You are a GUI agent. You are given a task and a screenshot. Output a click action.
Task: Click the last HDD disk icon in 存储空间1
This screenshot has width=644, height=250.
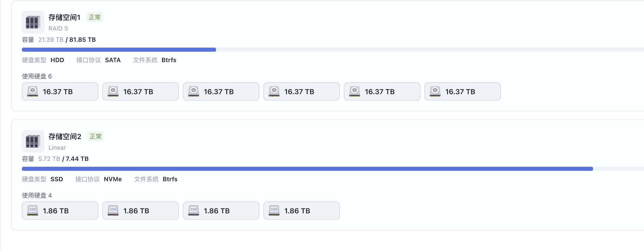tap(435, 91)
